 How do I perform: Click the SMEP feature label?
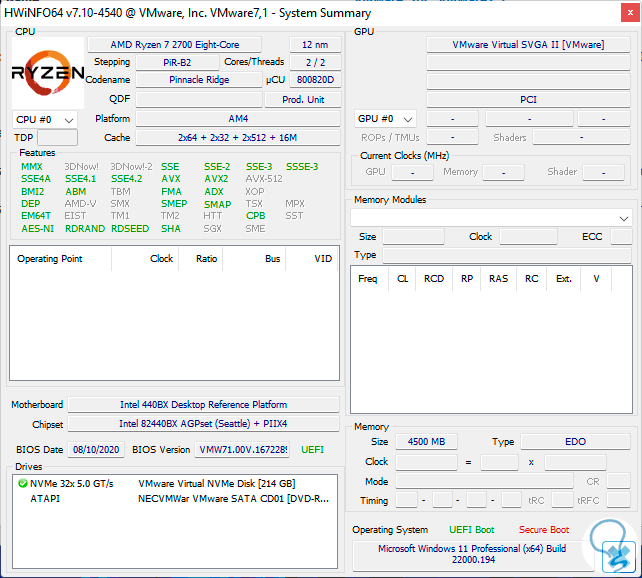tap(174, 204)
